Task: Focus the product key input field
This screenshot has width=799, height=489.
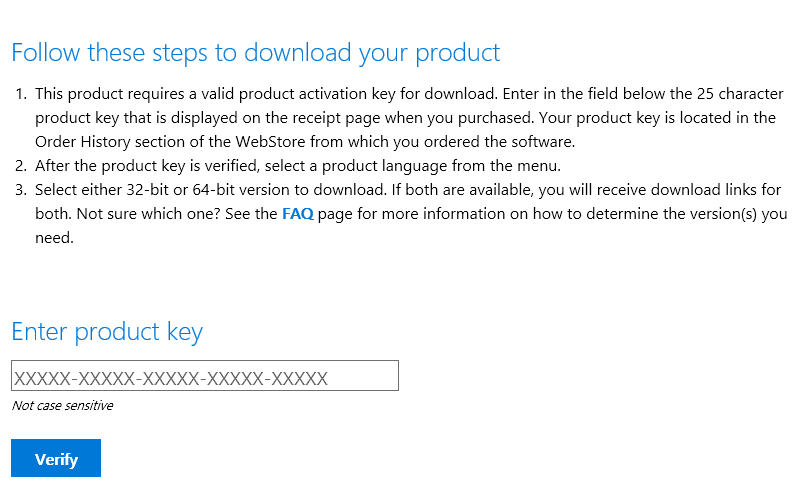Action: click(x=205, y=376)
